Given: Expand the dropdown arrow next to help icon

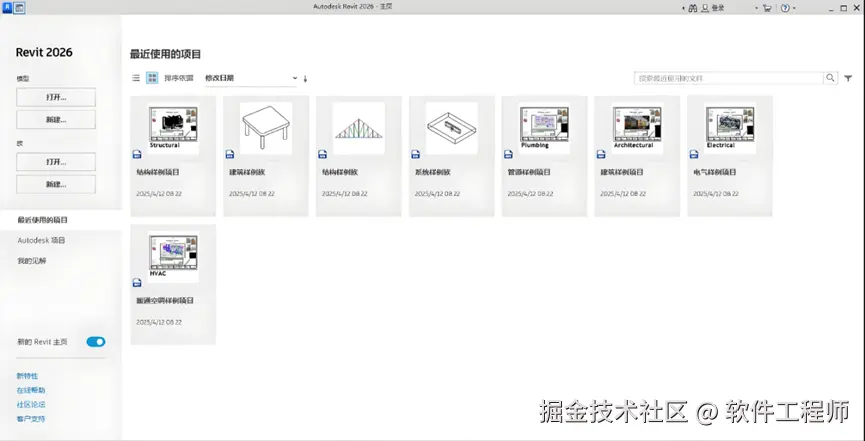Looking at the screenshot, I should [x=794, y=8].
